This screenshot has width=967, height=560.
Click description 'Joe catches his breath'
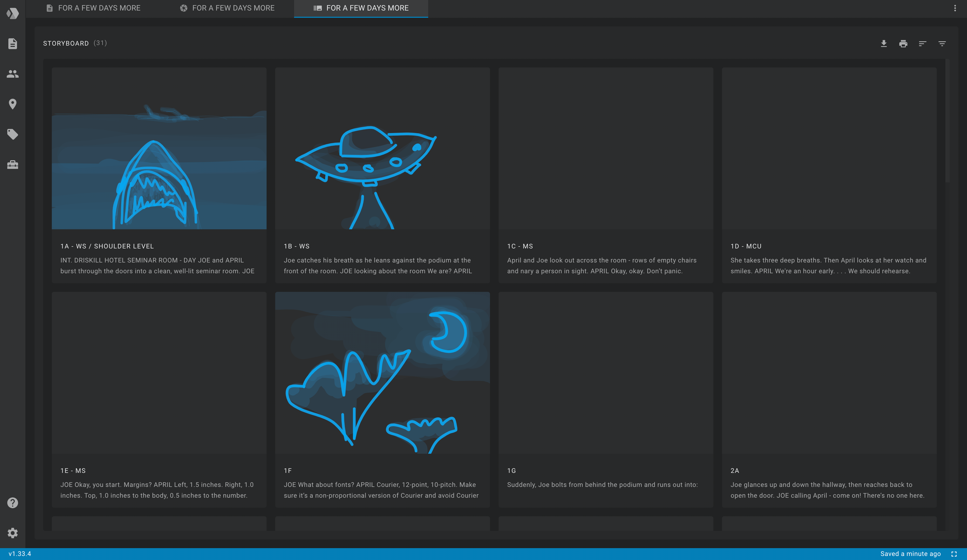tap(378, 265)
